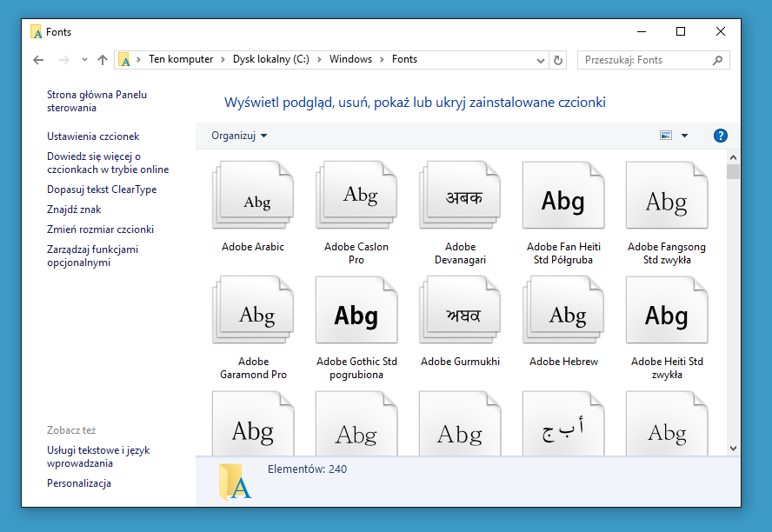
Task: Click Ten komputer in the address bar
Action: (x=181, y=60)
